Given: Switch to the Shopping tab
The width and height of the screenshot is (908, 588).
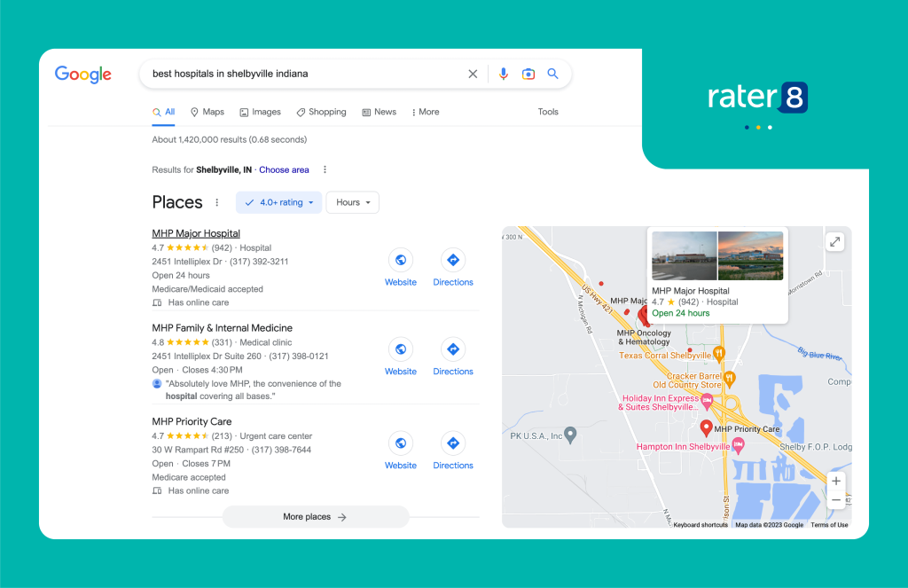Looking at the screenshot, I should (x=321, y=112).
